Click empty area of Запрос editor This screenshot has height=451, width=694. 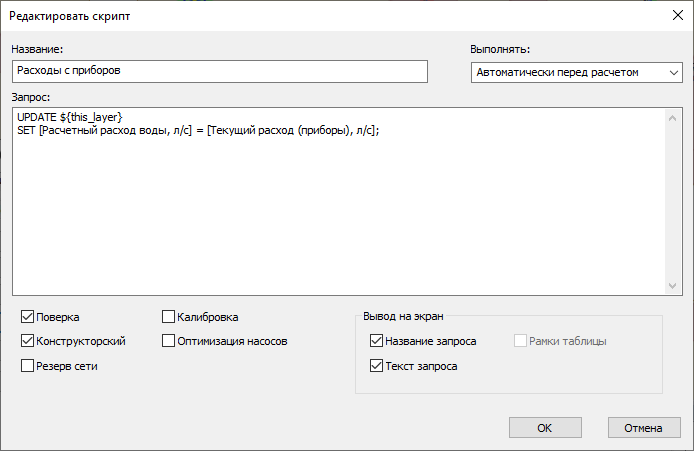340,220
